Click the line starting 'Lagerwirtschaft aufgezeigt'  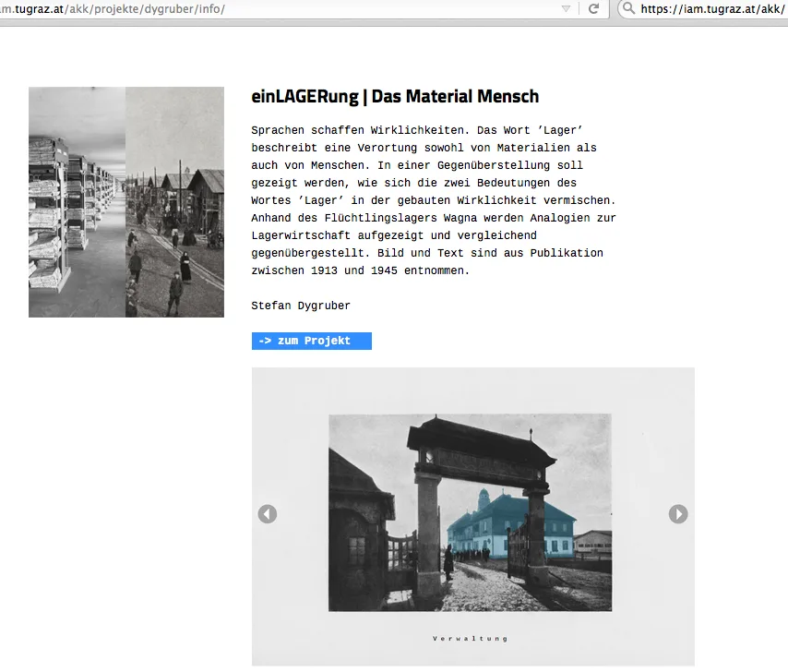[394, 235]
